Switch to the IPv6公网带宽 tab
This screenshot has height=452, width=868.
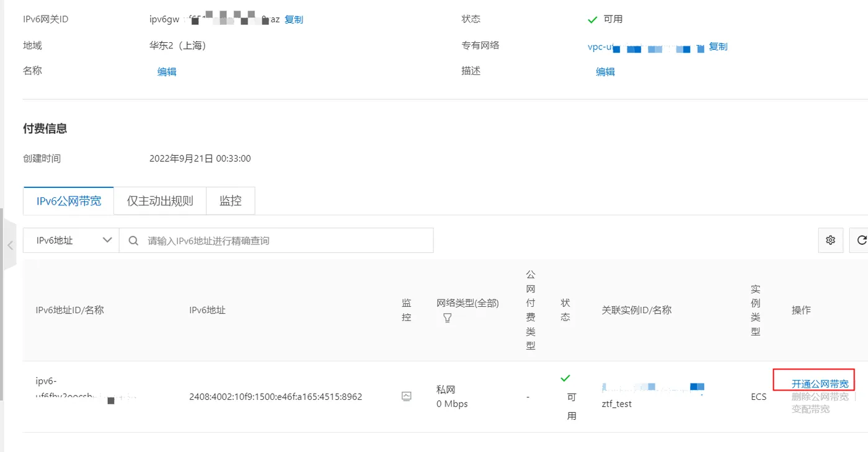click(x=68, y=201)
